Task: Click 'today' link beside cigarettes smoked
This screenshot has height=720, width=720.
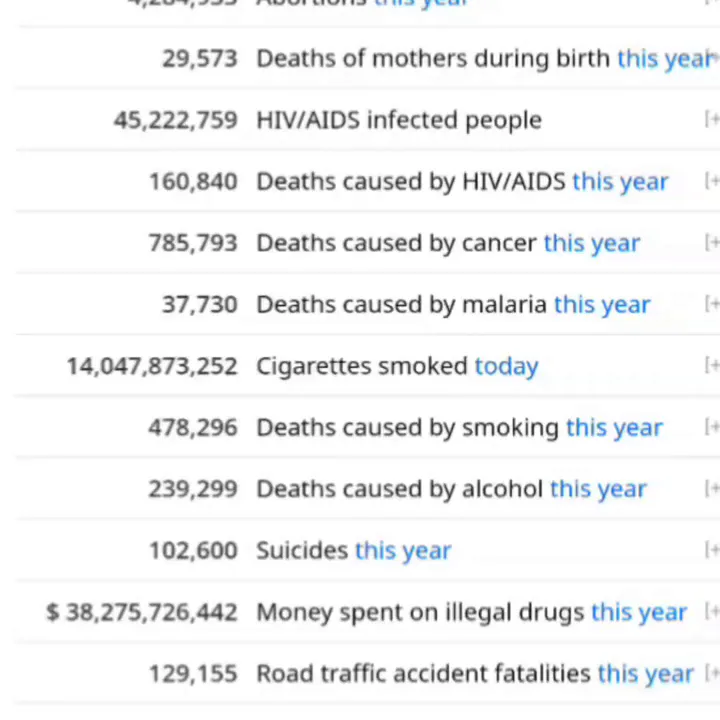Action: [506, 366]
